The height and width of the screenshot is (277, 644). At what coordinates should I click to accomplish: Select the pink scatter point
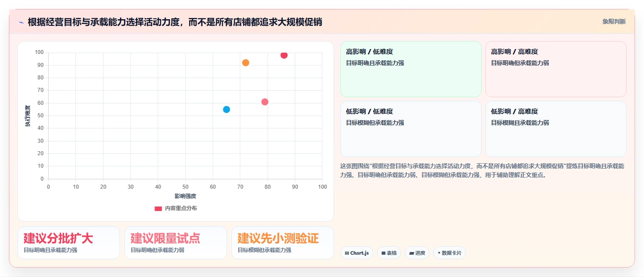(x=265, y=102)
